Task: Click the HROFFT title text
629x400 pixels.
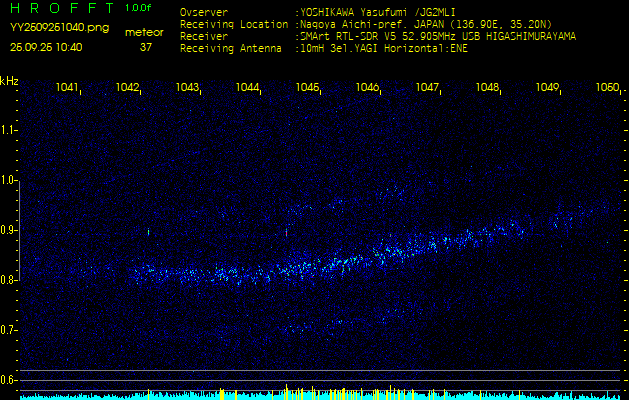Action: click(63, 8)
